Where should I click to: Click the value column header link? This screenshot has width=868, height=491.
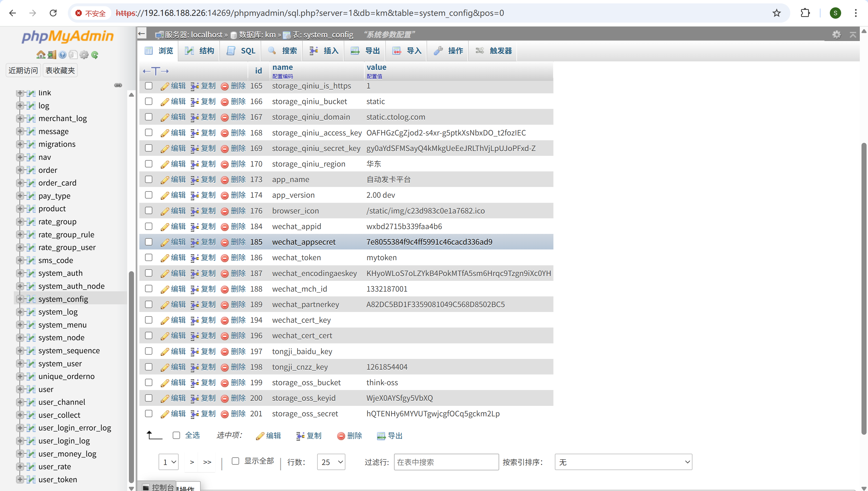pyautogui.click(x=376, y=67)
